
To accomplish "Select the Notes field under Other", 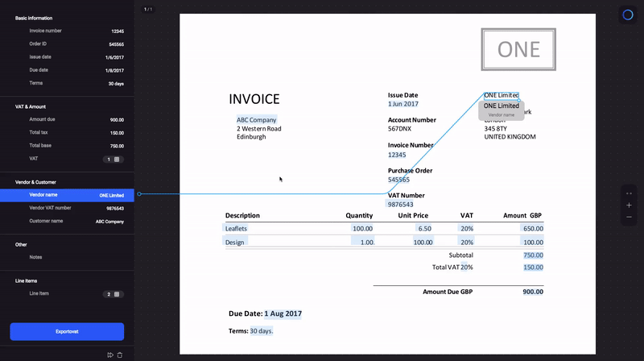I will [67, 257].
